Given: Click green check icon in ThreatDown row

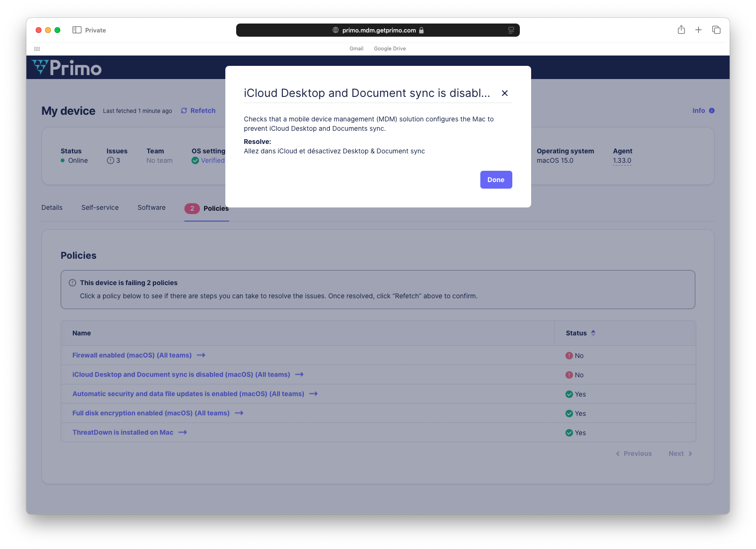Looking at the screenshot, I should 569,433.
